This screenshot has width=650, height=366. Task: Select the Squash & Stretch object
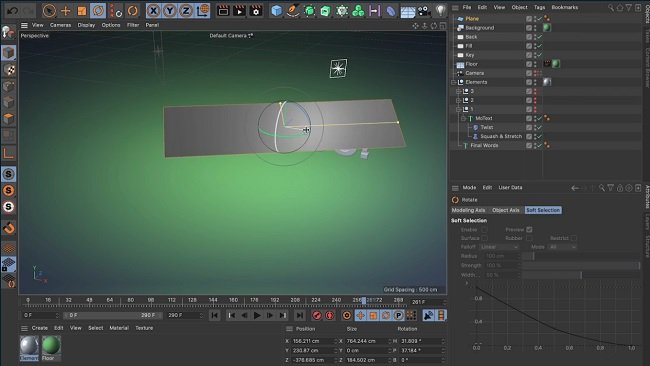[501, 136]
